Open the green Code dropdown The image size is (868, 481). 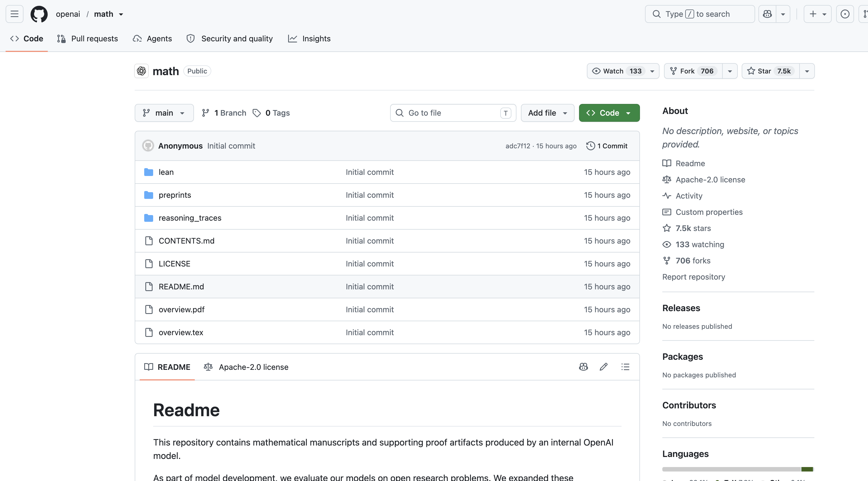coord(609,113)
